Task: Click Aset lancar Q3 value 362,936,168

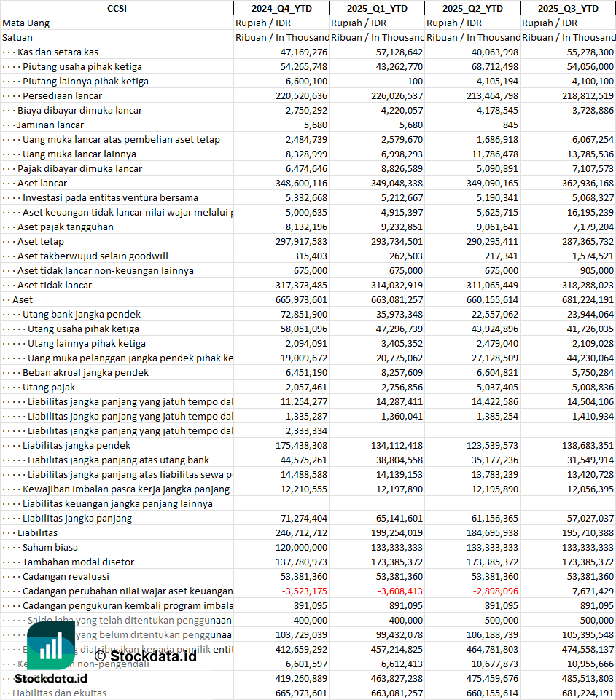Action: pyautogui.click(x=588, y=184)
